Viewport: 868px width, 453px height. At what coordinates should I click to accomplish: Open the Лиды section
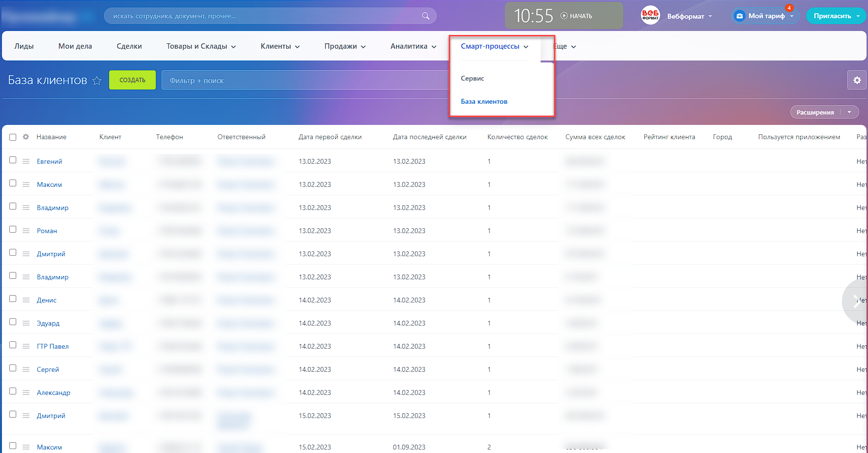point(24,46)
